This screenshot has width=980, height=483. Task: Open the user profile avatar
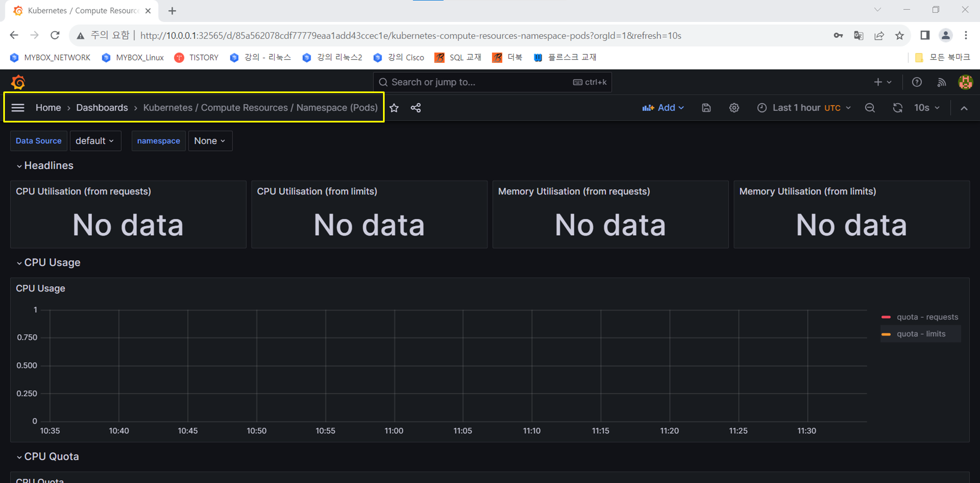click(x=965, y=82)
